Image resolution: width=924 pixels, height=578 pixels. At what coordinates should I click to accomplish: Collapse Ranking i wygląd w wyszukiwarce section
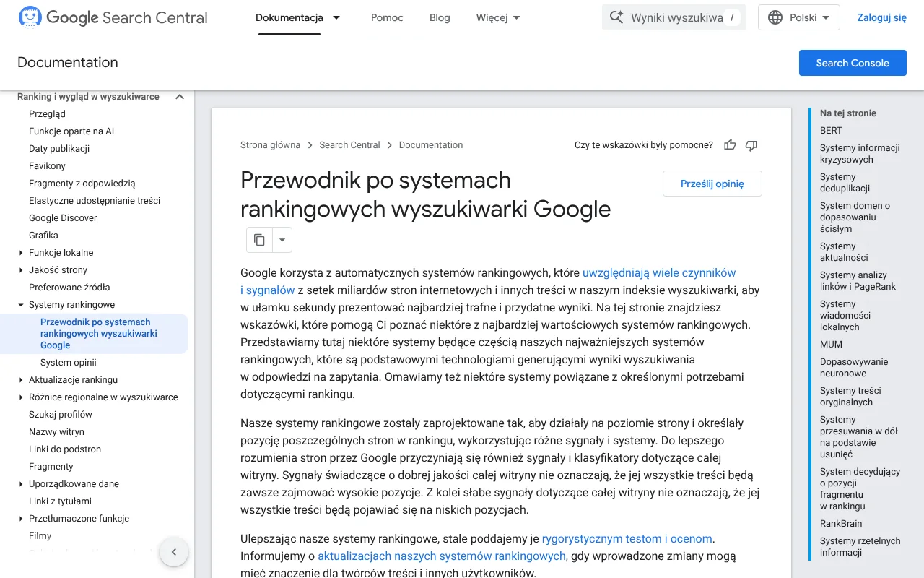(x=180, y=97)
